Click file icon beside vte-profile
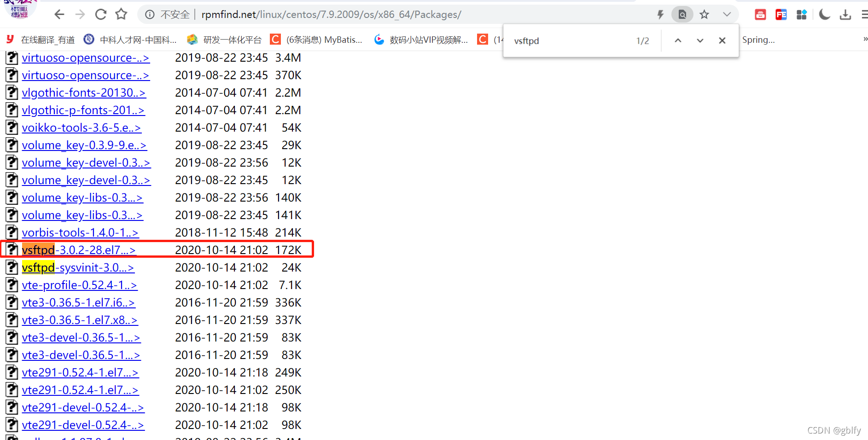Screen dimensions: 868x440 tap(12, 284)
